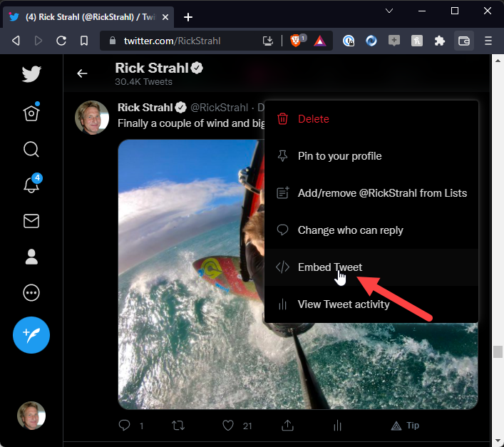Bookmark this page with bookmark icon
The width and height of the screenshot is (504, 447).
[x=84, y=41]
